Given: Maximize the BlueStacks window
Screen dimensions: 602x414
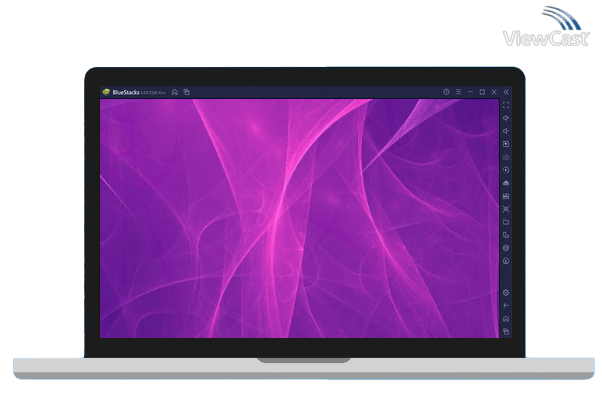Looking at the screenshot, I should 482,92.
